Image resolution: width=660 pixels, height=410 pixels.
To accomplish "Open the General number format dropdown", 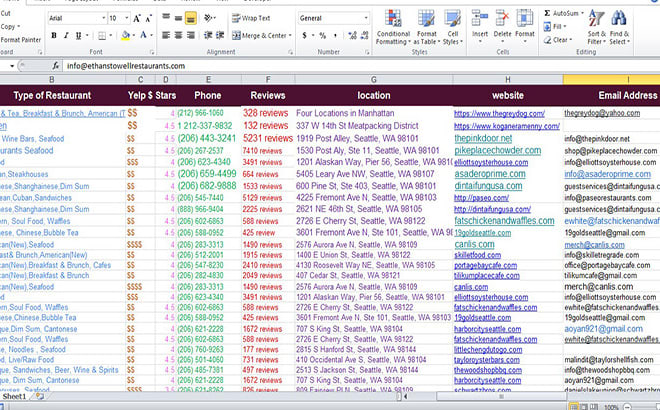I will [366, 18].
